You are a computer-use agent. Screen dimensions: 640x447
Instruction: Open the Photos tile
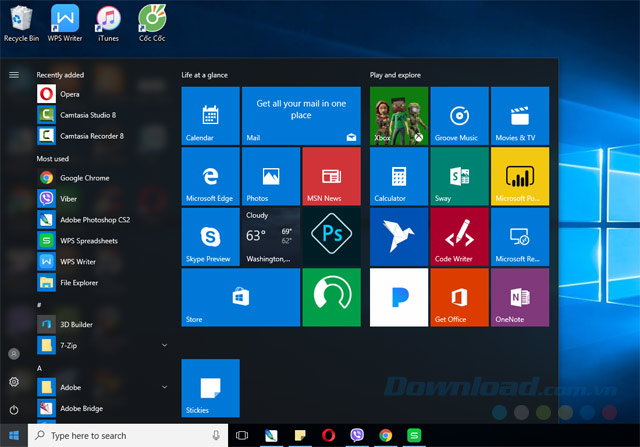[x=271, y=176]
